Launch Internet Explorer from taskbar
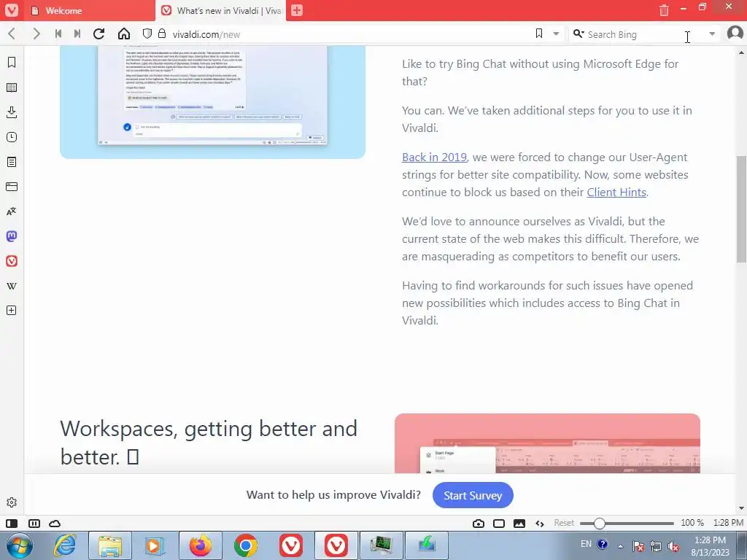The image size is (747, 560). (64, 545)
